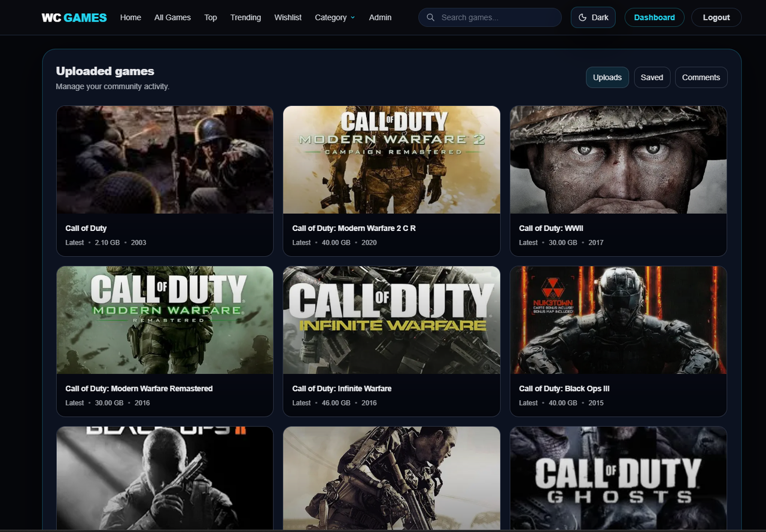This screenshot has height=532, width=766.
Task: View the Trending games page
Action: 245,17
